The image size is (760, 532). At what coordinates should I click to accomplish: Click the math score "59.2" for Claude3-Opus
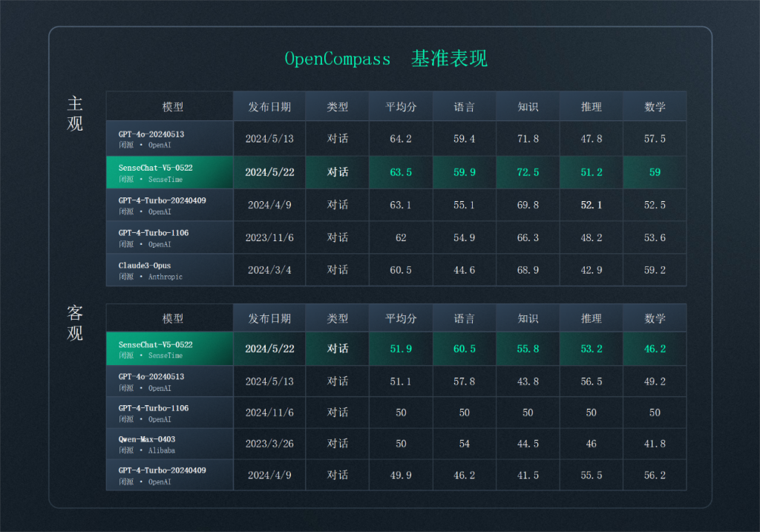[x=655, y=270]
